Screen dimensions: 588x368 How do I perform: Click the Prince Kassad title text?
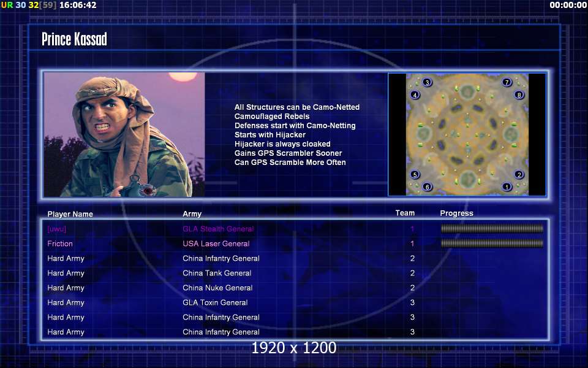(74, 39)
